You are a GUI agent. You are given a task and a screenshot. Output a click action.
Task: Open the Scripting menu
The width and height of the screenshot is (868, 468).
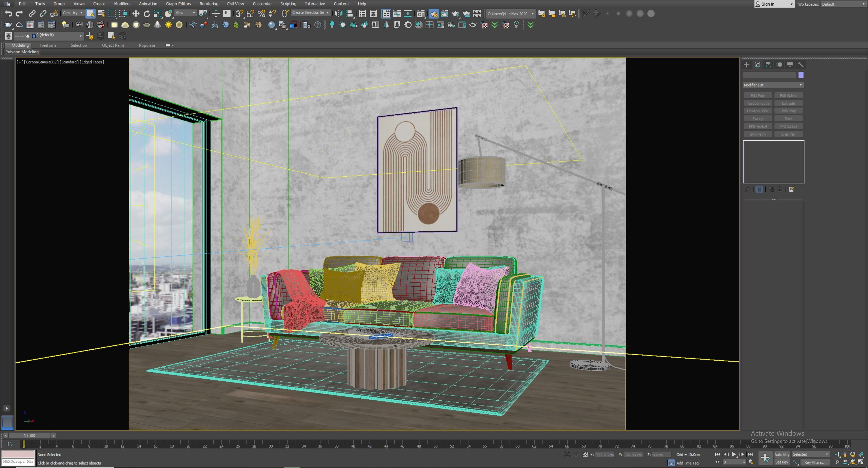pos(288,4)
